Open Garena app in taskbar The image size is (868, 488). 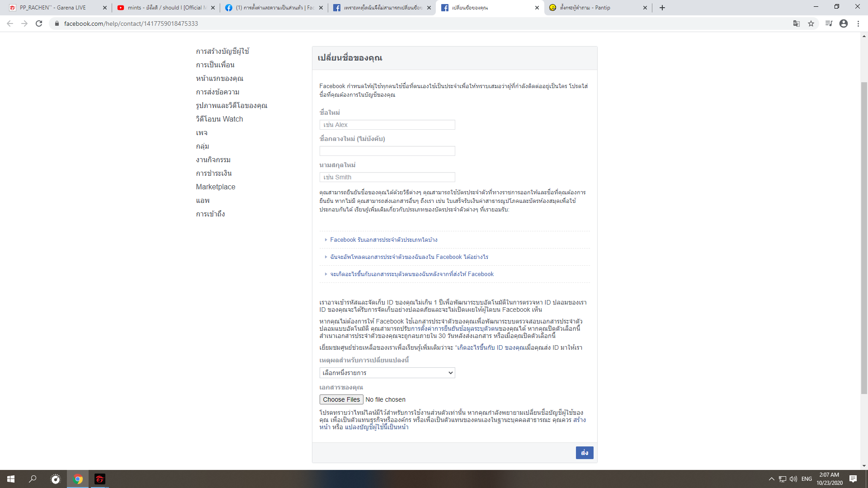100,479
